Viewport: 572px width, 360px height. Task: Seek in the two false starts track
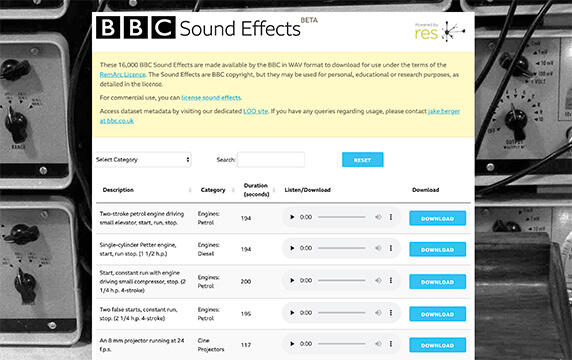[x=341, y=313]
